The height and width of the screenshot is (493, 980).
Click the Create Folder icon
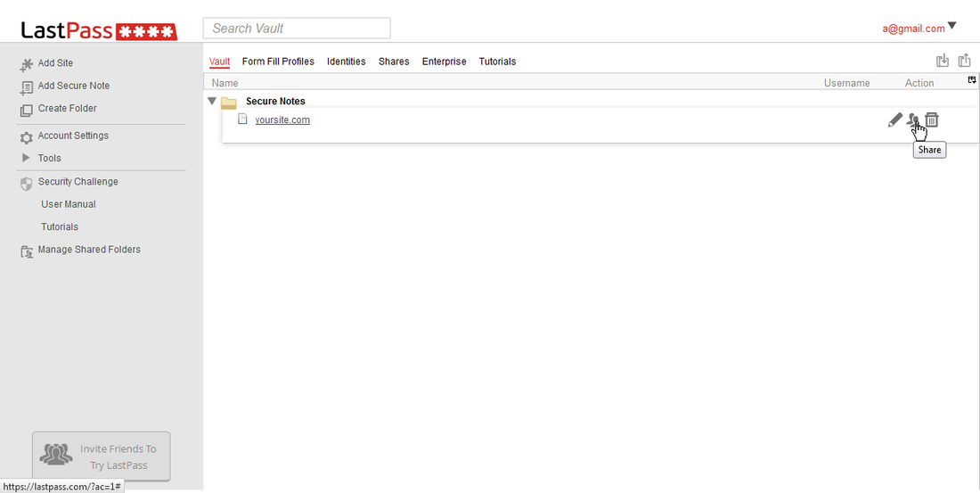26,111
